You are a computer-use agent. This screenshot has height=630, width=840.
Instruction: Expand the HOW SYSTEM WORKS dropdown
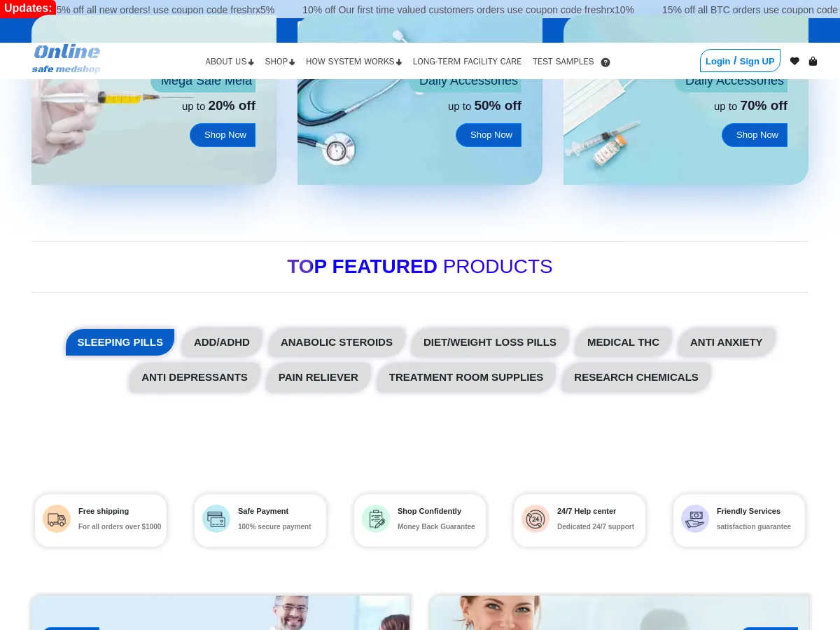(x=353, y=62)
